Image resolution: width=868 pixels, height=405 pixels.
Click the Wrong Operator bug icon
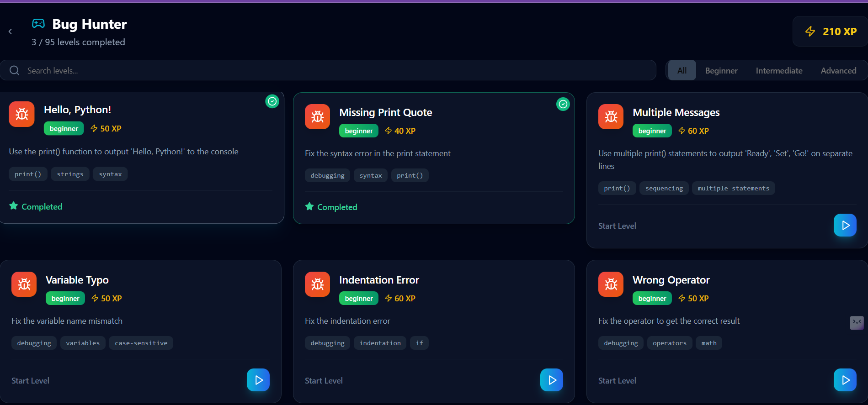[611, 284]
